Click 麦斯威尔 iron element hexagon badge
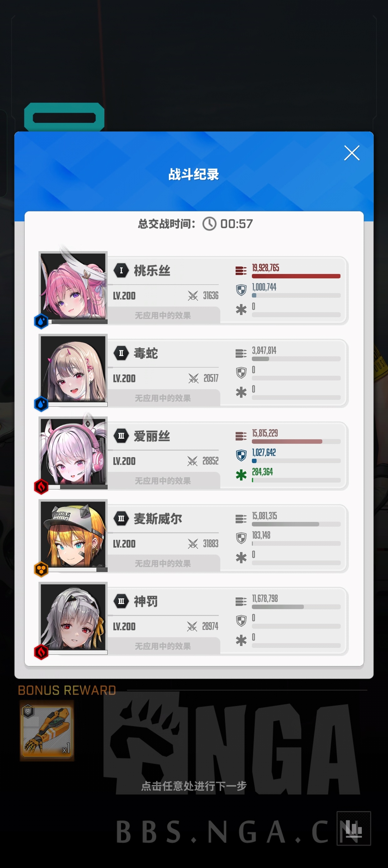This screenshot has width=388, height=868. click(x=41, y=569)
